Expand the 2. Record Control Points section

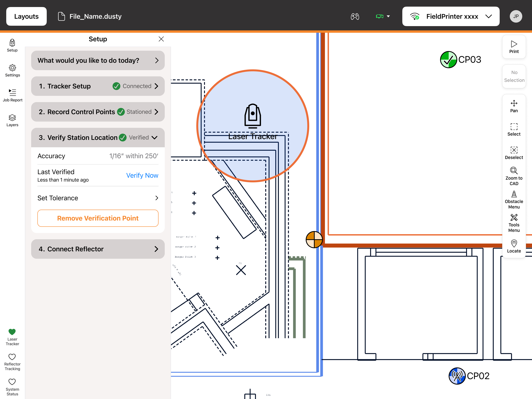(98, 112)
